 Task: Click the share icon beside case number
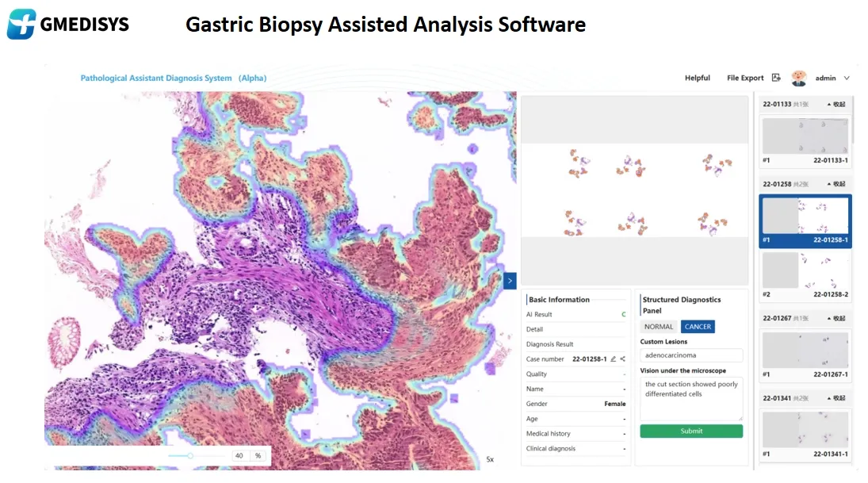coord(623,359)
